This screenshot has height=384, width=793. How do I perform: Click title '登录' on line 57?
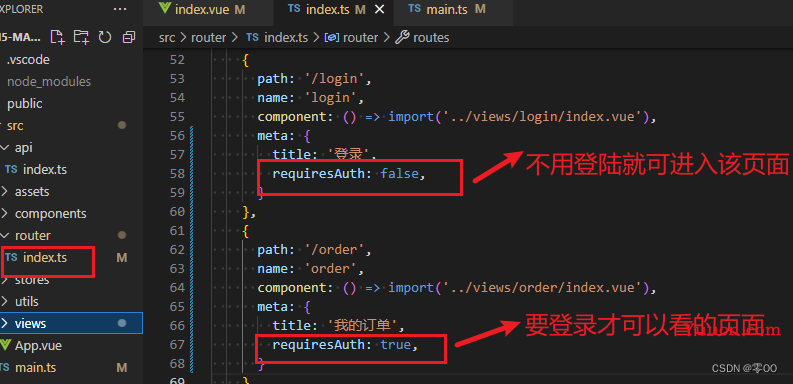325,155
